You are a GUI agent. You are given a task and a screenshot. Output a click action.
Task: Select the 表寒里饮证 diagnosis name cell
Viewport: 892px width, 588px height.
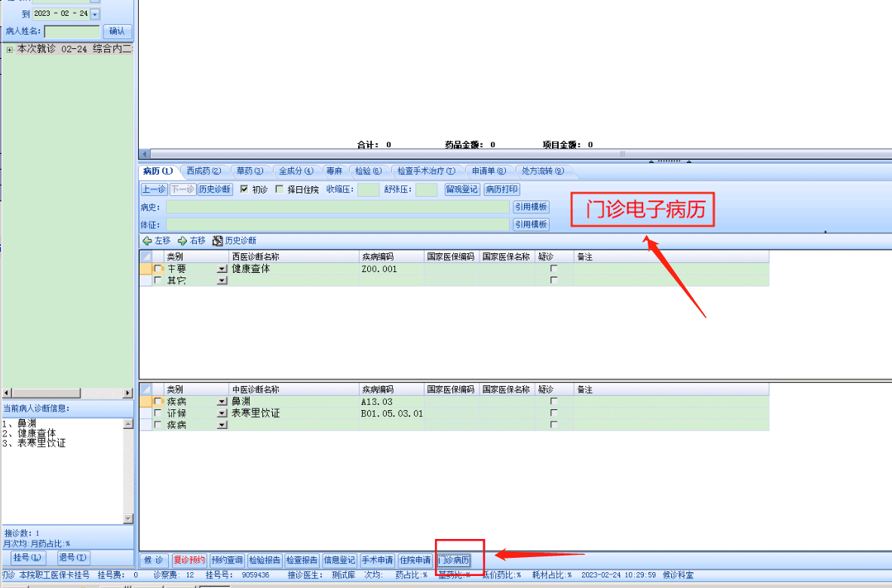point(293,413)
